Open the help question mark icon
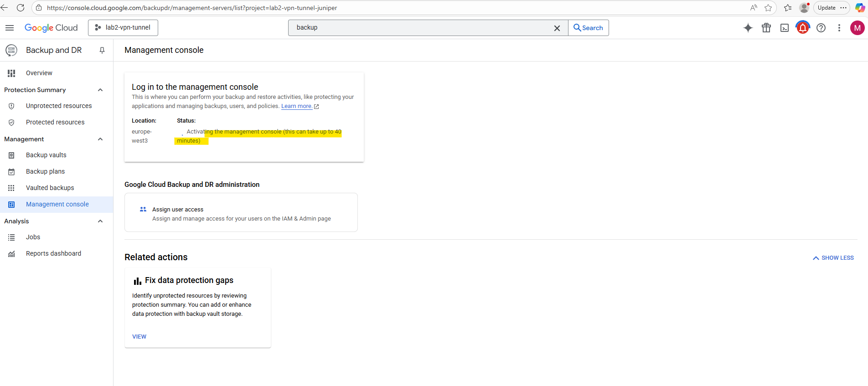 [x=821, y=28]
